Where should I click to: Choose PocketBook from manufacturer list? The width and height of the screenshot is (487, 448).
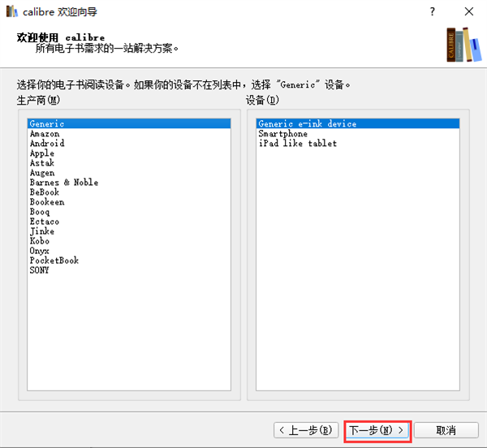point(54,261)
